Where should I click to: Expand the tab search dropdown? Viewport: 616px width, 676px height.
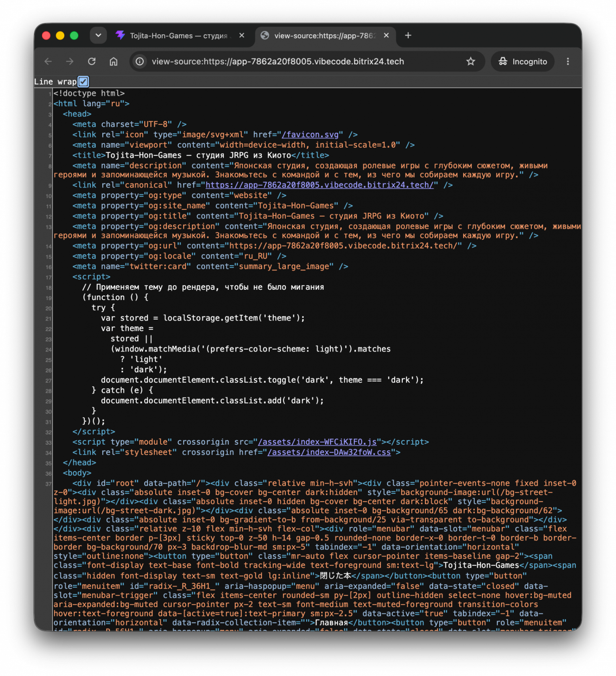[x=98, y=36]
